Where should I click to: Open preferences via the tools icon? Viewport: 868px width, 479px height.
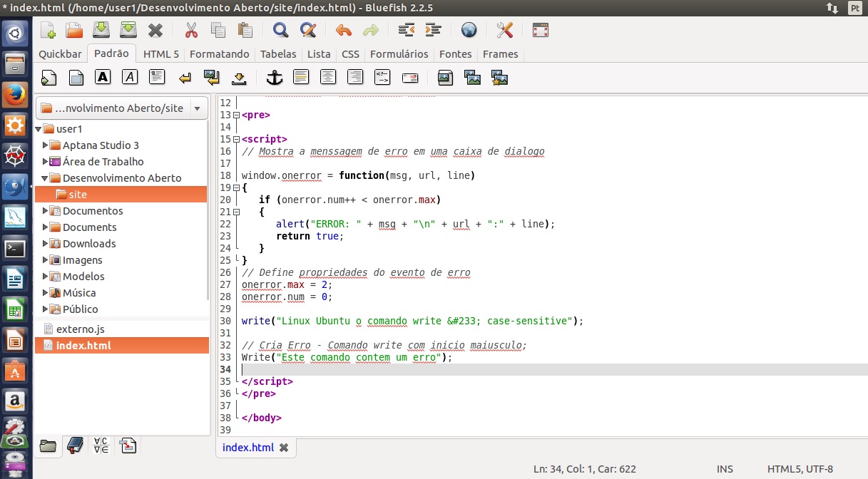pyautogui.click(x=505, y=30)
